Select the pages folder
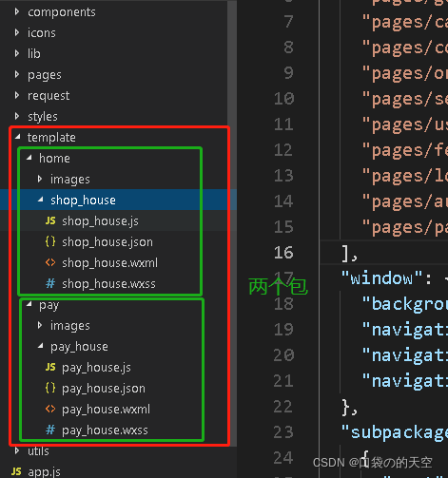Screen dimensions: 448x478 (x=45, y=75)
